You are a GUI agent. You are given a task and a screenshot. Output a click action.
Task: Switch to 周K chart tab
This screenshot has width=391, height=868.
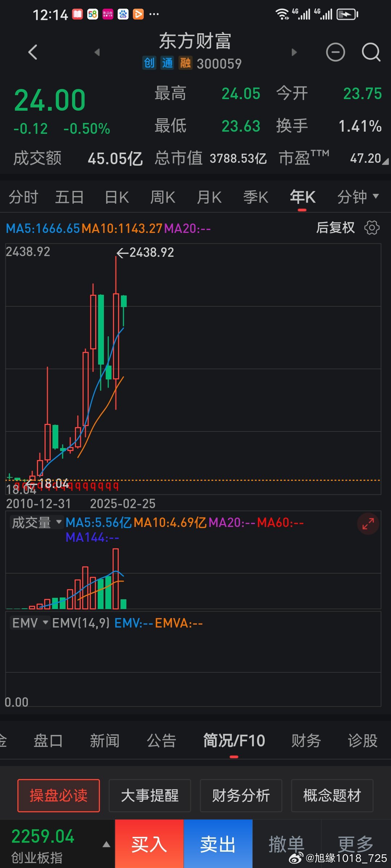click(x=163, y=197)
